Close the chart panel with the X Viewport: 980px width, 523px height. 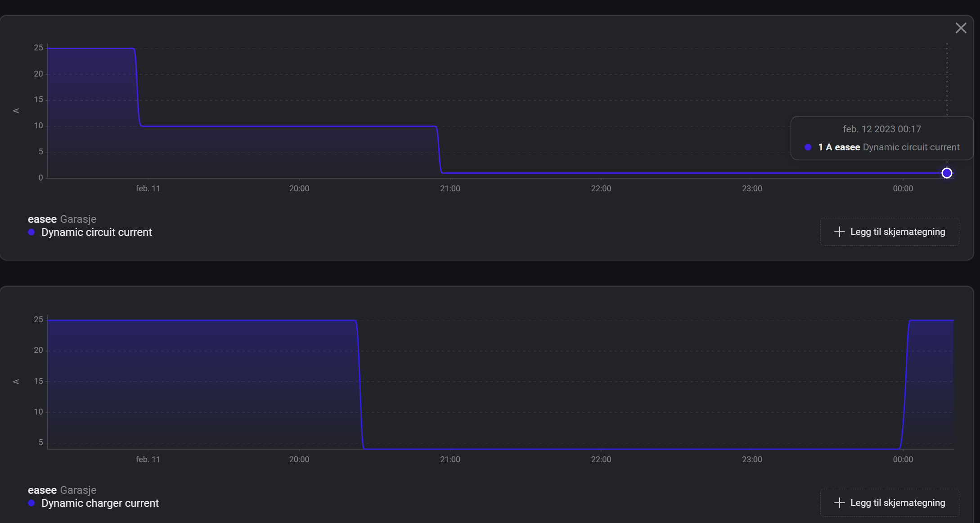pyautogui.click(x=961, y=28)
